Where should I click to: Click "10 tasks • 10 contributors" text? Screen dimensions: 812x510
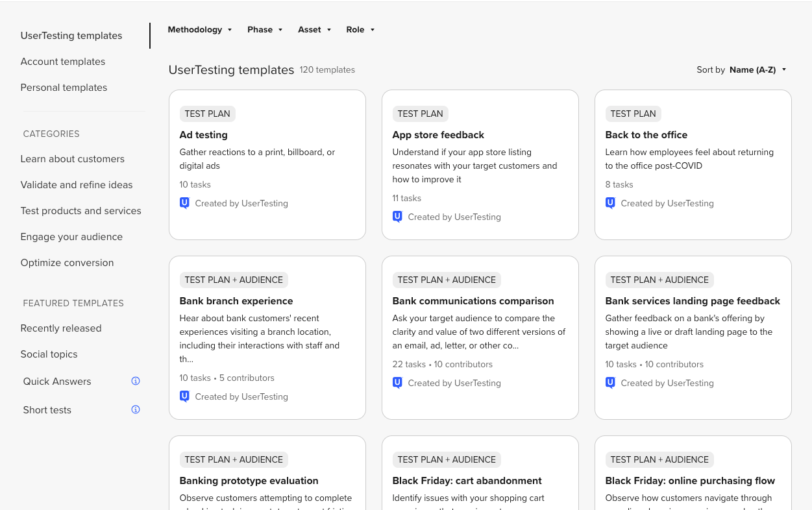click(654, 364)
